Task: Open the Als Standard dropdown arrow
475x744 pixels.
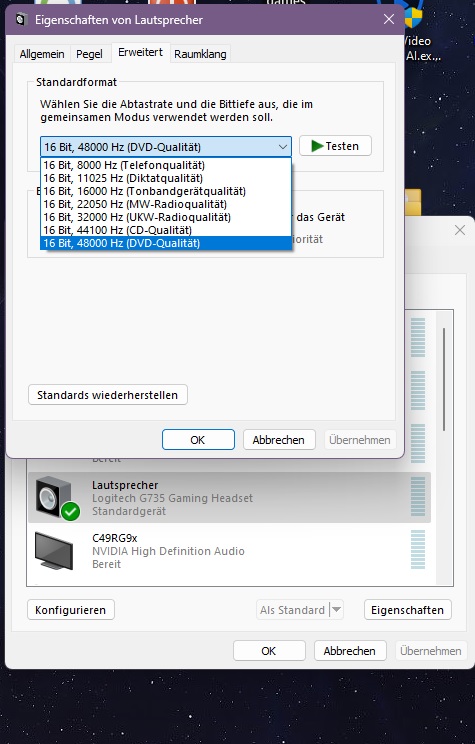Action: click(x=336, y=610)
